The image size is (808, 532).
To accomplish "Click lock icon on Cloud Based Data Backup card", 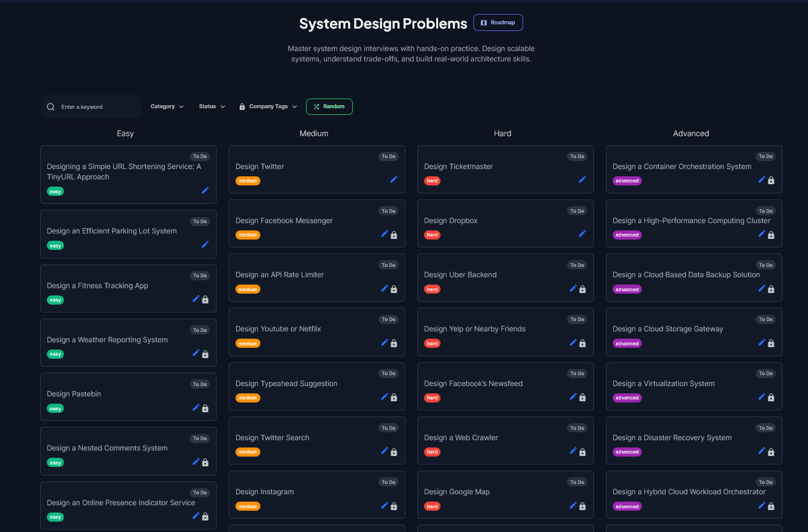I will (x=771, y=289).
